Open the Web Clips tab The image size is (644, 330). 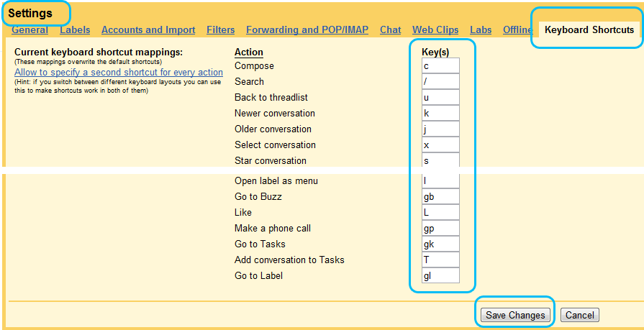click(x=435, y=30)
